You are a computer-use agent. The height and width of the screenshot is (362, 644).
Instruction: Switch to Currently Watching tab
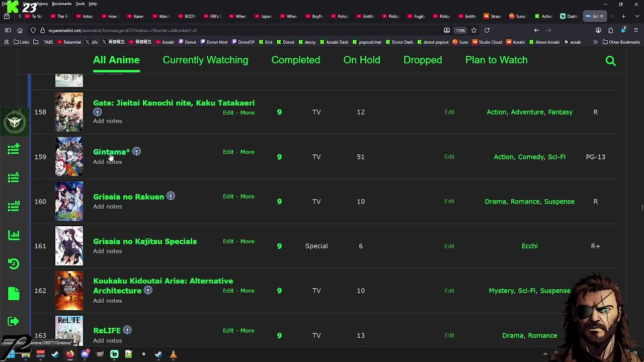click(205, 60)
